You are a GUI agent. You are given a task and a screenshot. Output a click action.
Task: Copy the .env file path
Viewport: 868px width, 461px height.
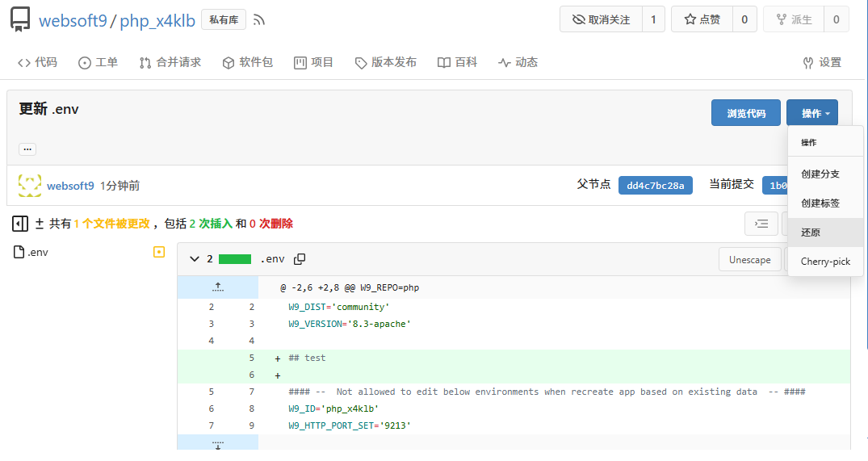tap(300, 259)
